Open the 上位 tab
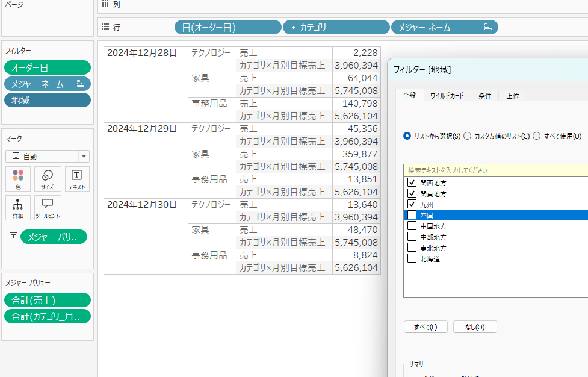588x377 pixels. [x=513, y=96]
